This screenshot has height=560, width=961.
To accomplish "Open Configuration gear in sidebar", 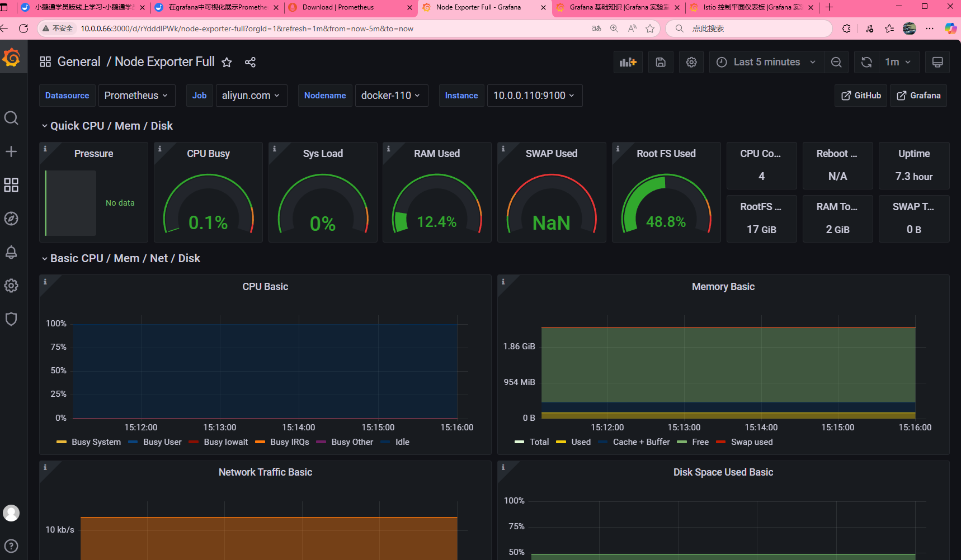I will click(11, 286).
